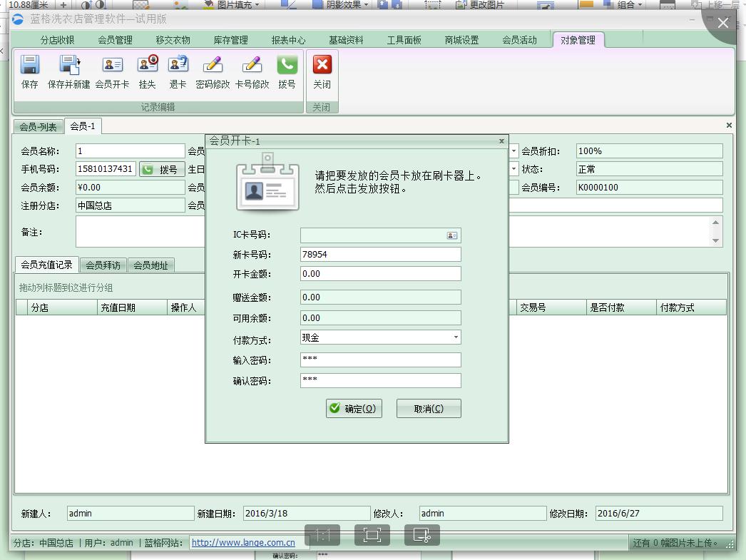
Task: Open the 会员活动 menu tab
Action: (x=519, y=40)
